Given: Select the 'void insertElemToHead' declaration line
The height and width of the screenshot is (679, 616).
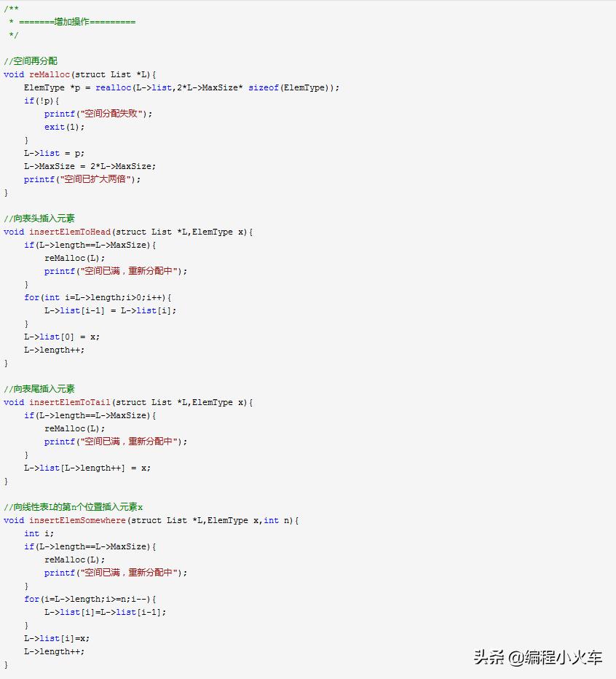Looking at the screenshot, I should click(x=128, y=232).
